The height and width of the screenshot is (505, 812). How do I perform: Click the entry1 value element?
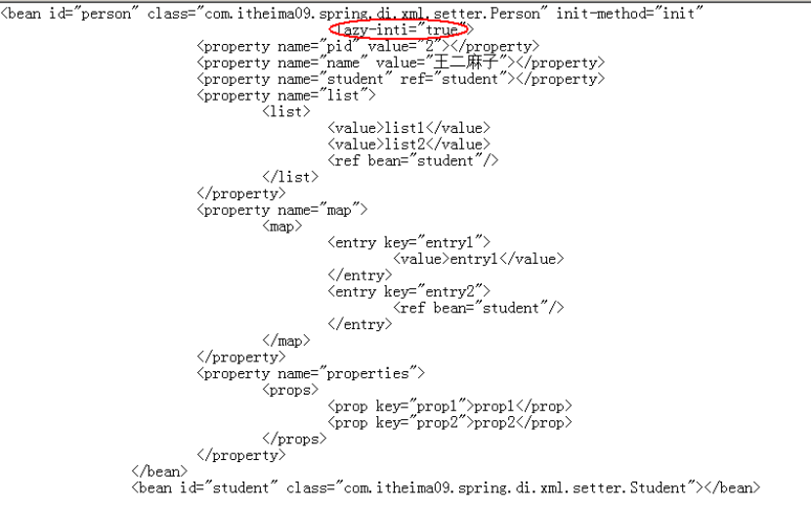[479, 259]
